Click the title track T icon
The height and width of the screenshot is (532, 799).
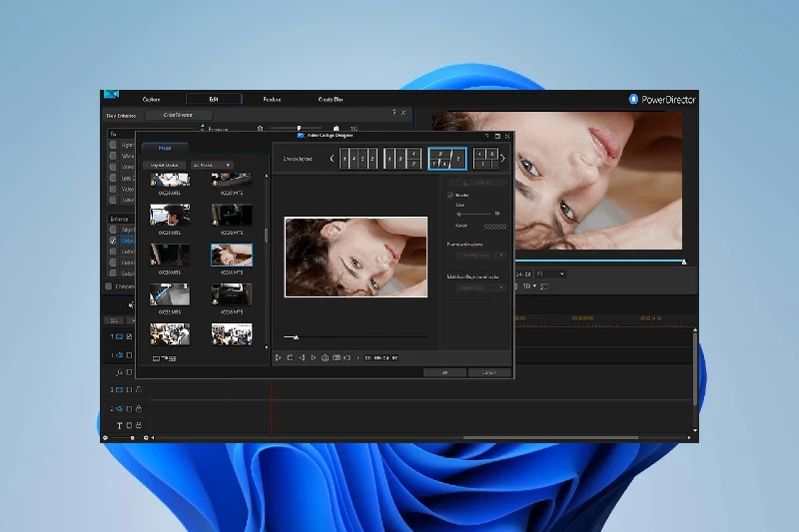(x=119, y=425)
